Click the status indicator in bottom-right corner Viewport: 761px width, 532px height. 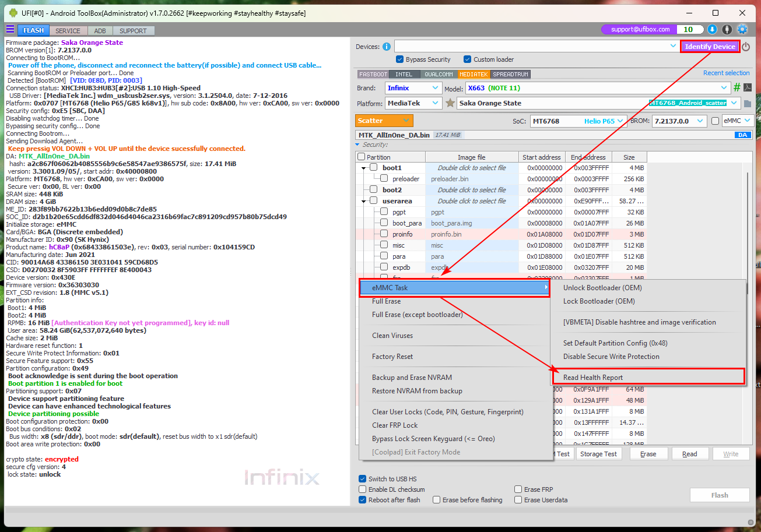[751, 522]
